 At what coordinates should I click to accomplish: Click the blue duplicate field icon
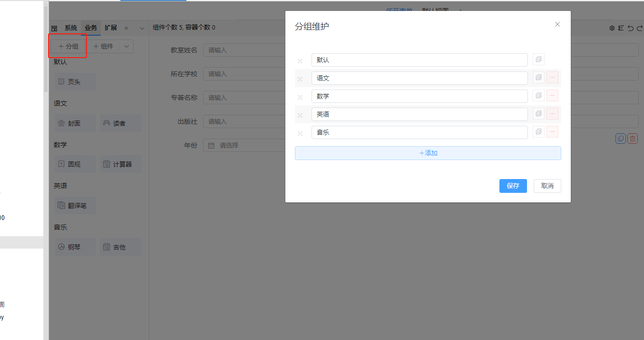620,139
